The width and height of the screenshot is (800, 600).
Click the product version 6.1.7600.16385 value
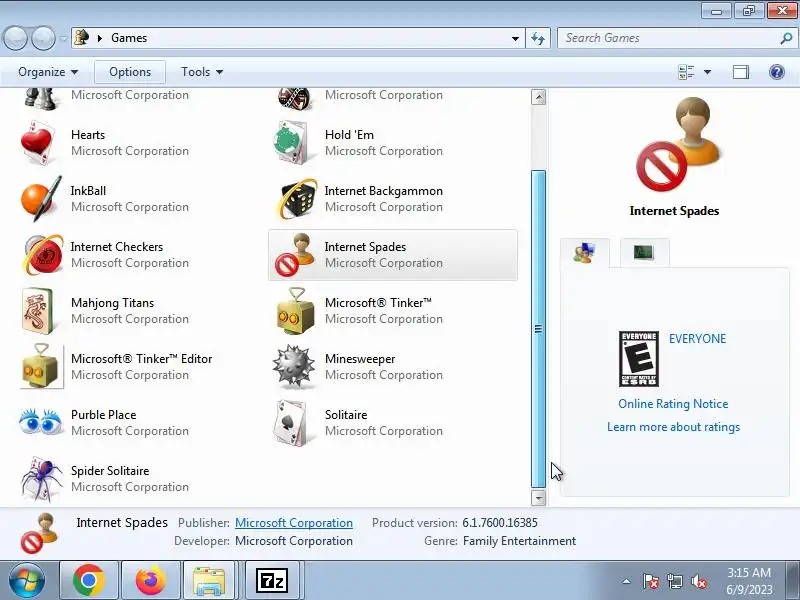(500, 523)
